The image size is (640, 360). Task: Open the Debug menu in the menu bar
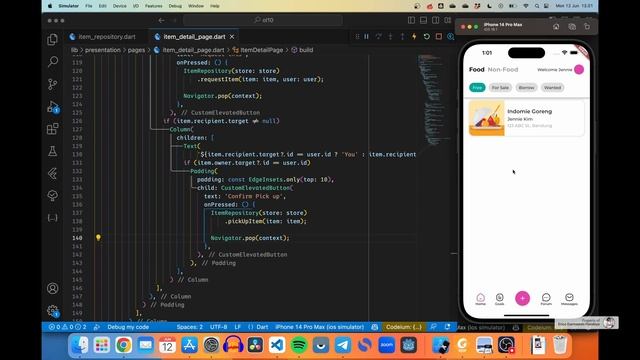(x=175, y=6)
